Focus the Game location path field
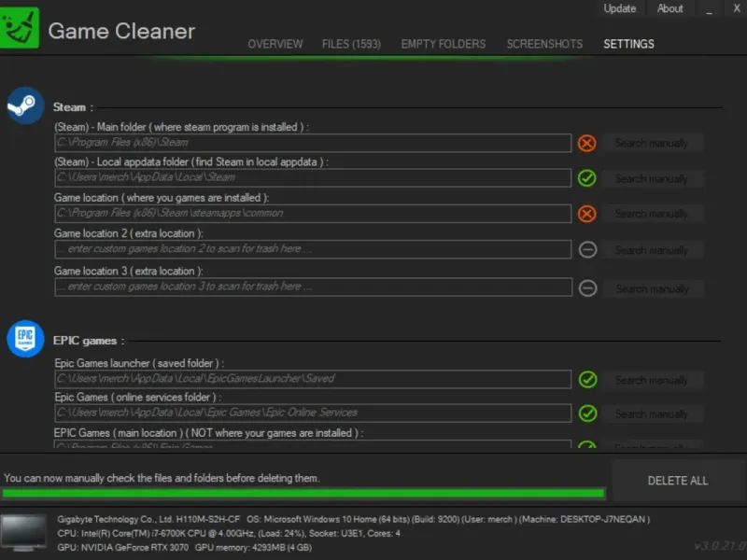The image size is (747, 560). click(x=313, y=214)
